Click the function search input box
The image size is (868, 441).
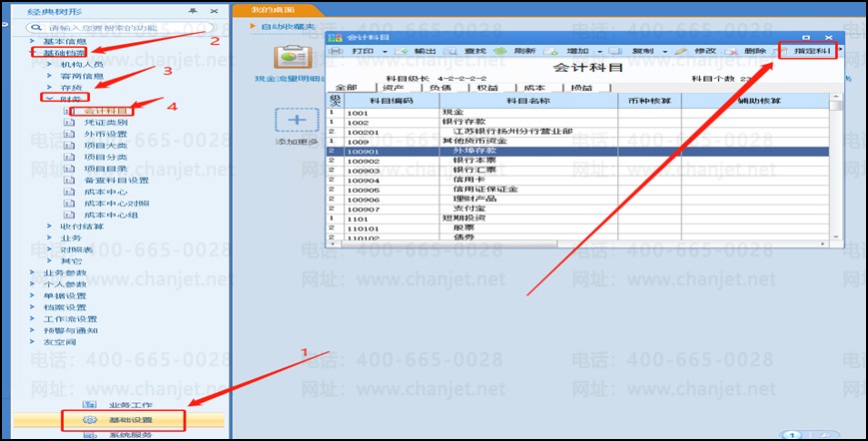click(120, 27)
